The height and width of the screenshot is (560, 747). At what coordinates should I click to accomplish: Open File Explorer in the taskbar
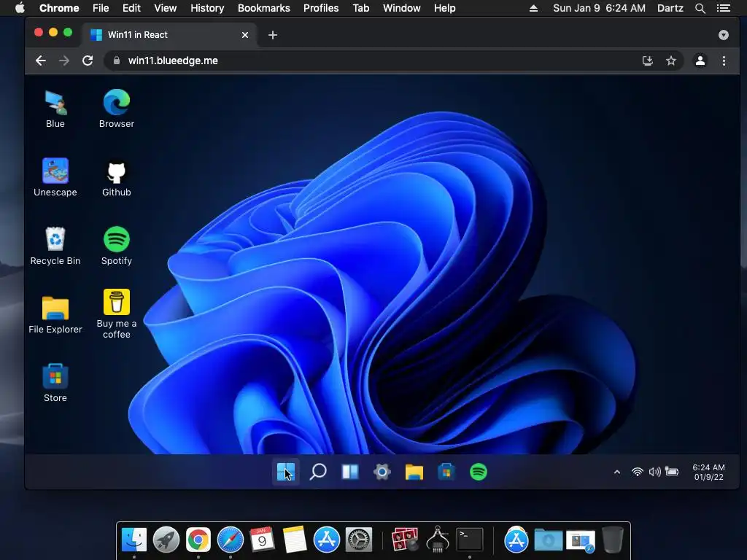click(x=414, y=472)
